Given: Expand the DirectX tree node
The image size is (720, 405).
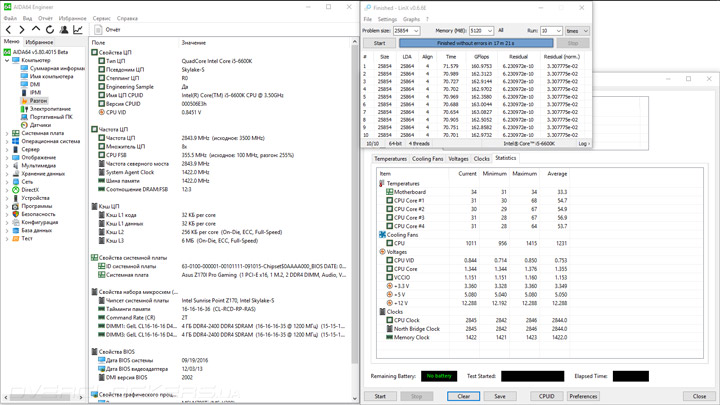Looking at the screenshot, I should (x=7, y=190).
